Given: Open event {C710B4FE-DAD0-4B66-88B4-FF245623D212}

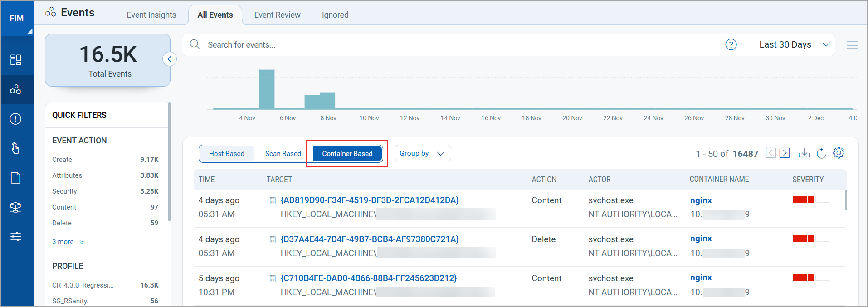Looking at the screenshot, I should pos(369,278).
